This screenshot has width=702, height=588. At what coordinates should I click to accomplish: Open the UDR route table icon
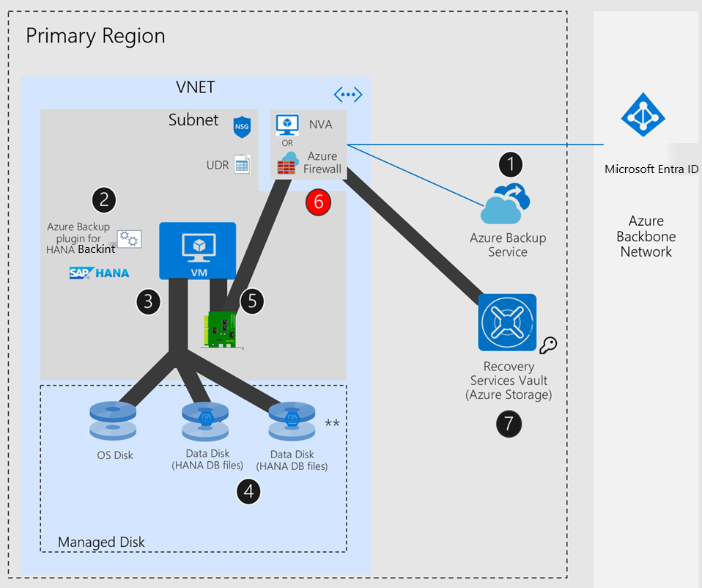tap(240, 163)
